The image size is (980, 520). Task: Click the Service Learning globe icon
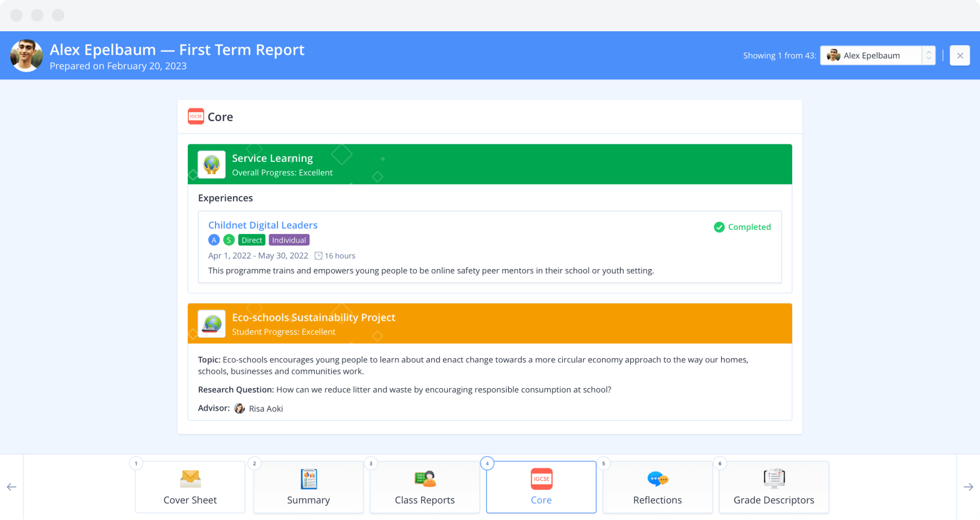(211, 164)
